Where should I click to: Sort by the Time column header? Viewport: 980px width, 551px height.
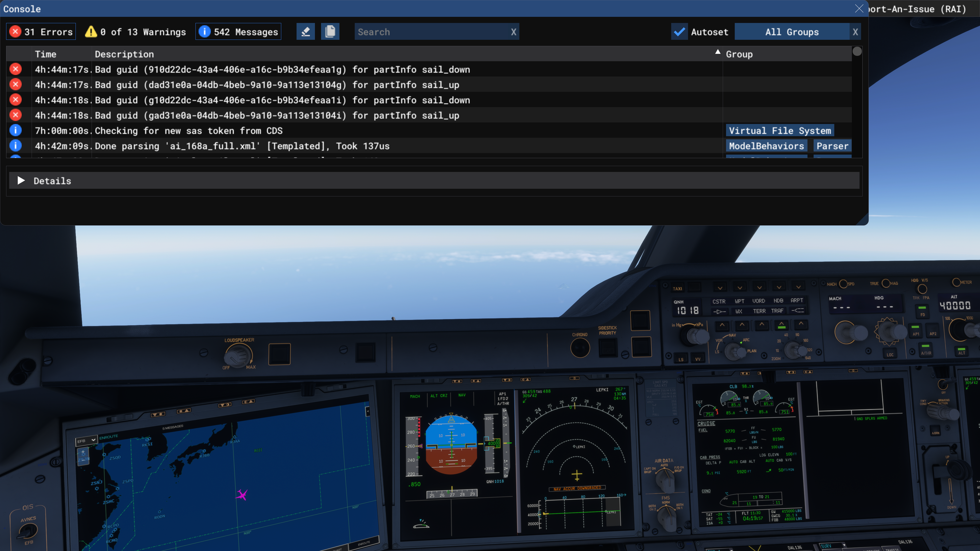click(x=46, y=54)
